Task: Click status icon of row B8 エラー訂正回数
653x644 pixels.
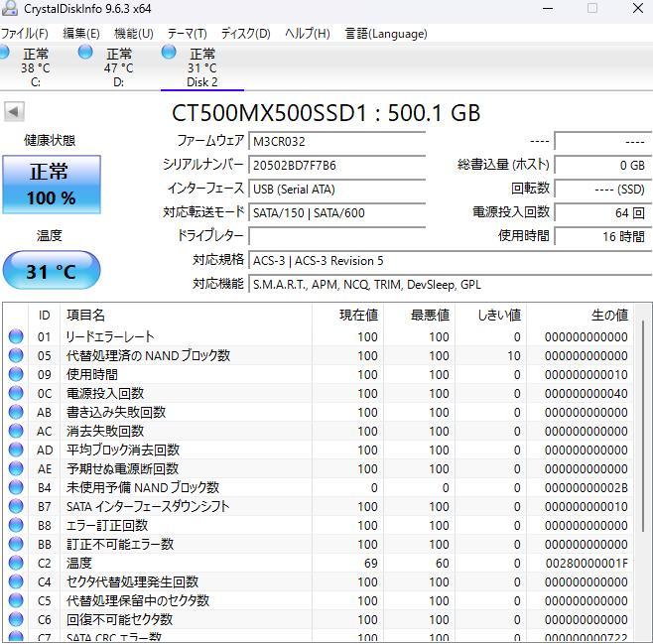Action: [16, 525]
